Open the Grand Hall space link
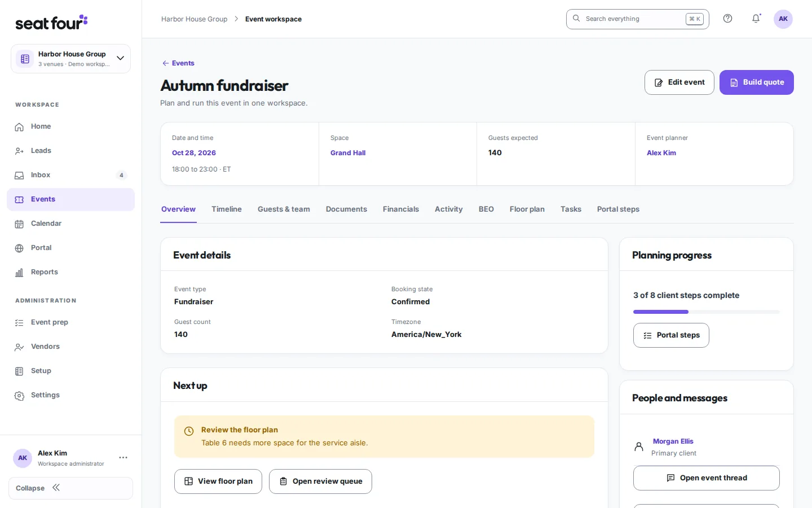 [348, 153]
